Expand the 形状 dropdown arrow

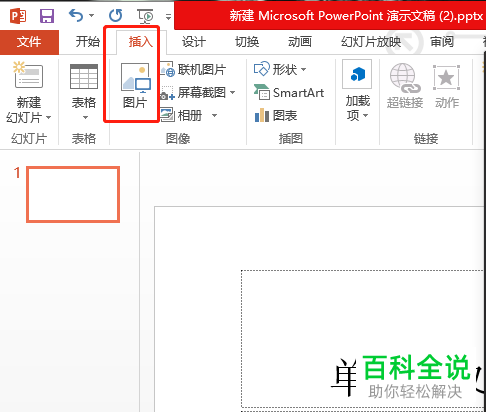point(303,69)
